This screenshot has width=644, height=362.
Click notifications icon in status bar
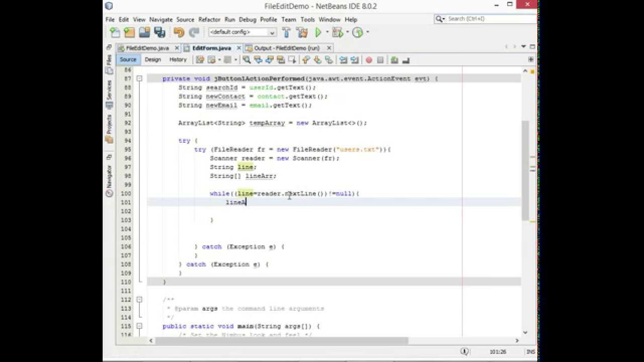465,351
